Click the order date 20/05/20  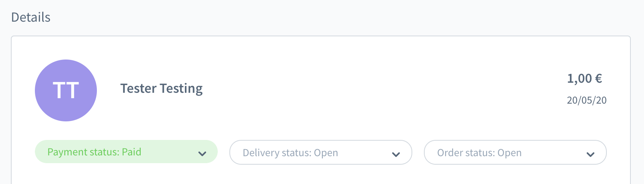coord(586,100)
